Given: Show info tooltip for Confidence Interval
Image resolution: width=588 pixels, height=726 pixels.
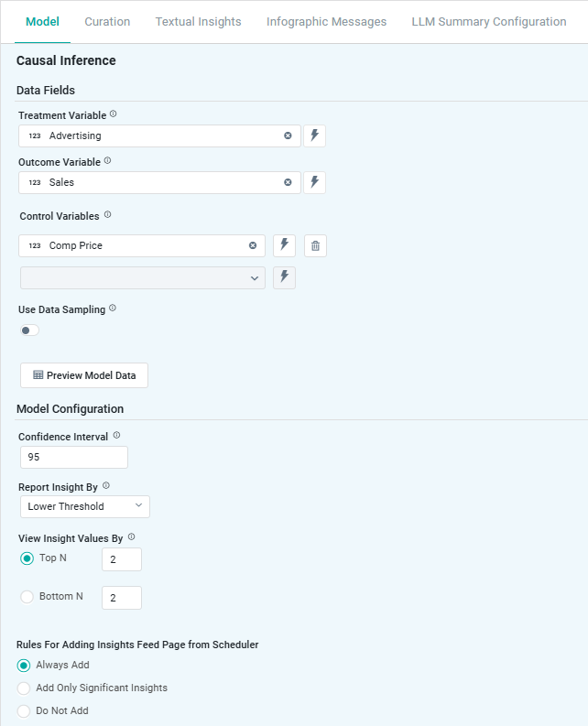Looking at the screenshot, I should [x=116, y=436].
